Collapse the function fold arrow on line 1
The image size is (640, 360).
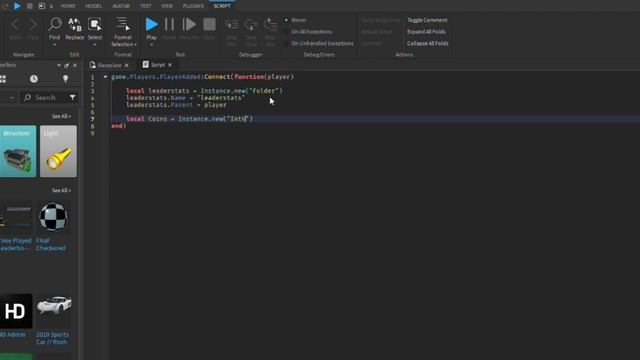coord(105,77)
